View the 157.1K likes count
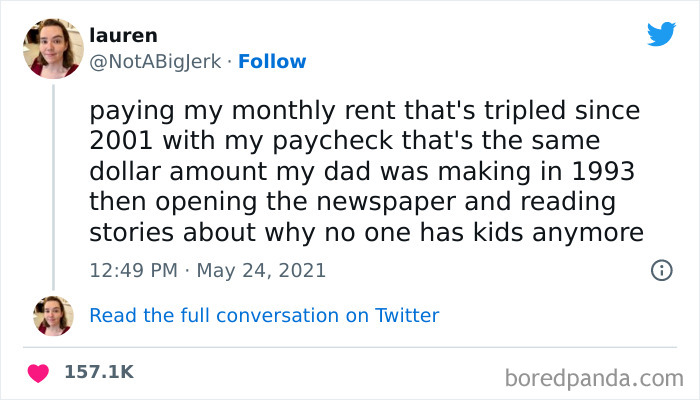The image size is (700, 400). tap(98, 372)
